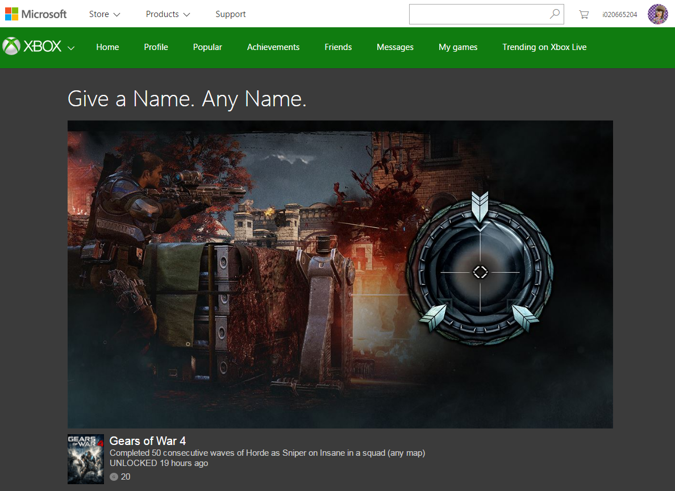Click the Gears of War 4 title link
This screenshot has width=675, height=491.
click(x=148, y=441)
